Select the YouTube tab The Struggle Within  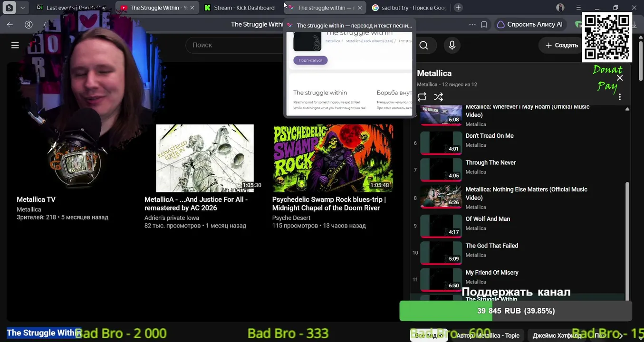point(154,8)
